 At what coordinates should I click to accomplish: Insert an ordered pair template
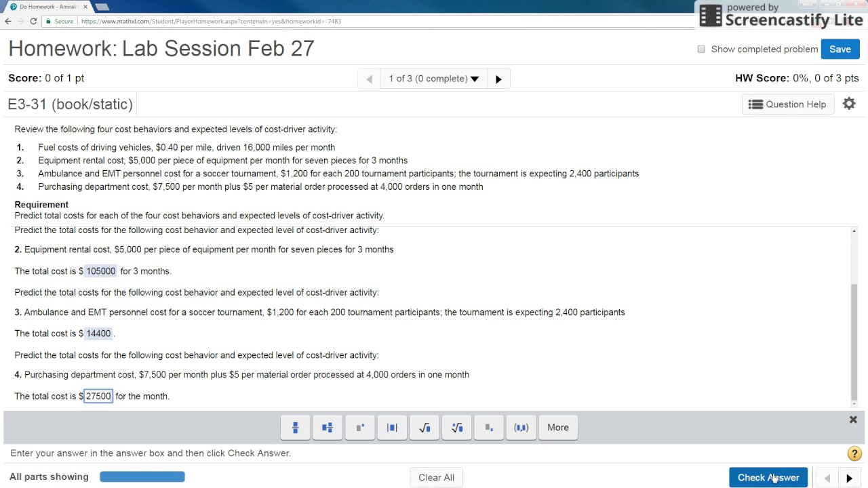point(521,428)
